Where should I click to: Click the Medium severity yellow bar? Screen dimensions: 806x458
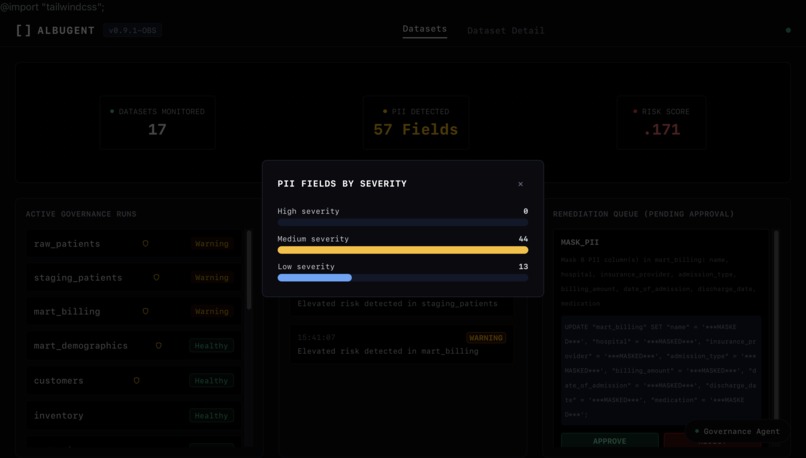click(402, 250)
